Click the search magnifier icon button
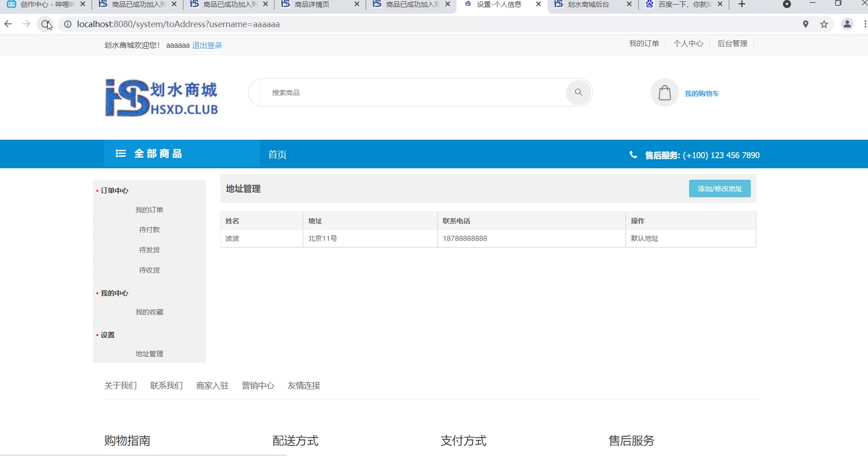868x456 pixels. (578, 92)
